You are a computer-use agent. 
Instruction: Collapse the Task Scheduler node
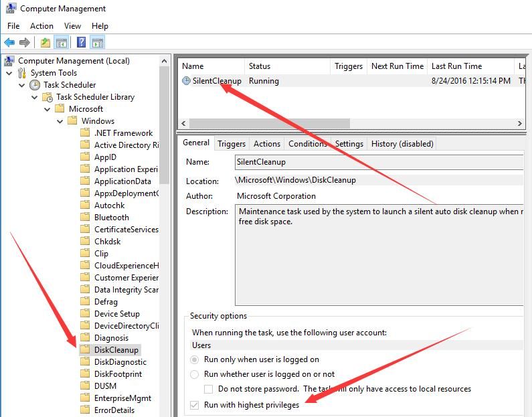tap(22, 85)
